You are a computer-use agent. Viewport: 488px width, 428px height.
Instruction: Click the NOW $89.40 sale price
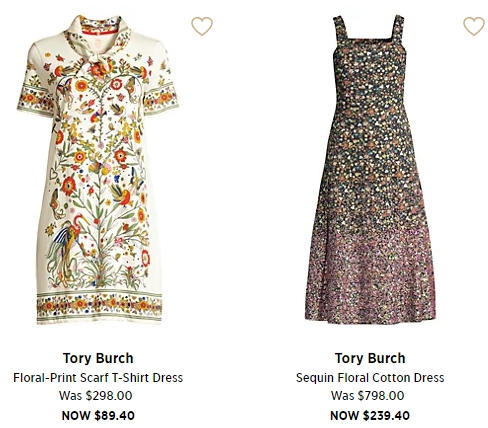click(98, 416)
